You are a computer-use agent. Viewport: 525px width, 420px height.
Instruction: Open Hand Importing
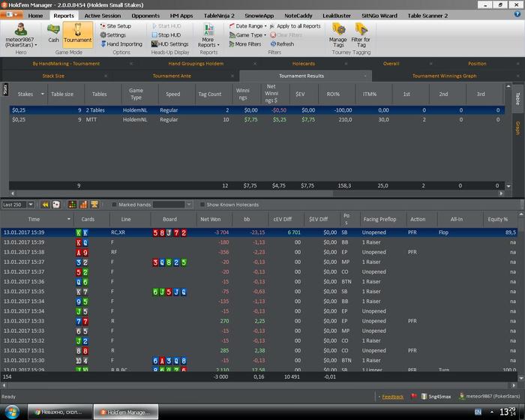(x=121, y=44)
